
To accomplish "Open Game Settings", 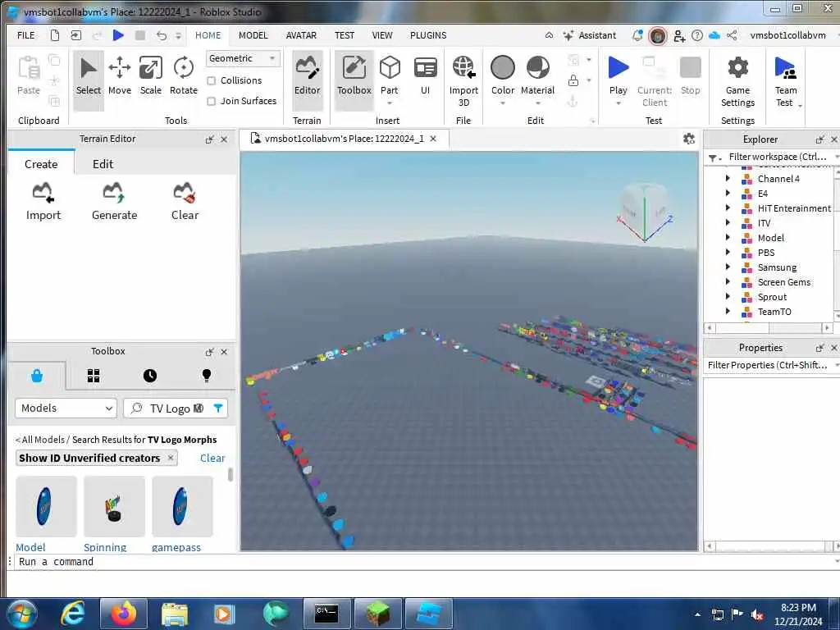I will click(x=737, y=81).
